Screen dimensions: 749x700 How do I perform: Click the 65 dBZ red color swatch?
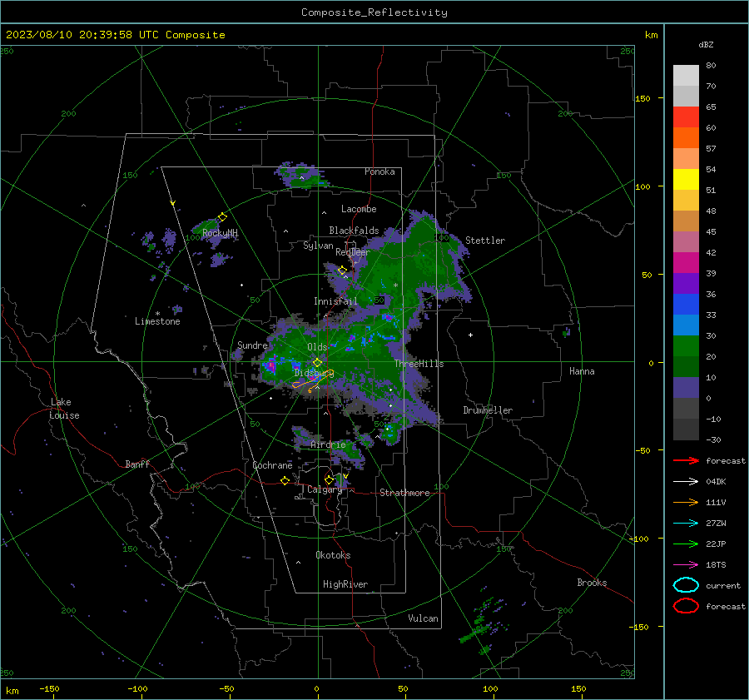coord(686,117)
